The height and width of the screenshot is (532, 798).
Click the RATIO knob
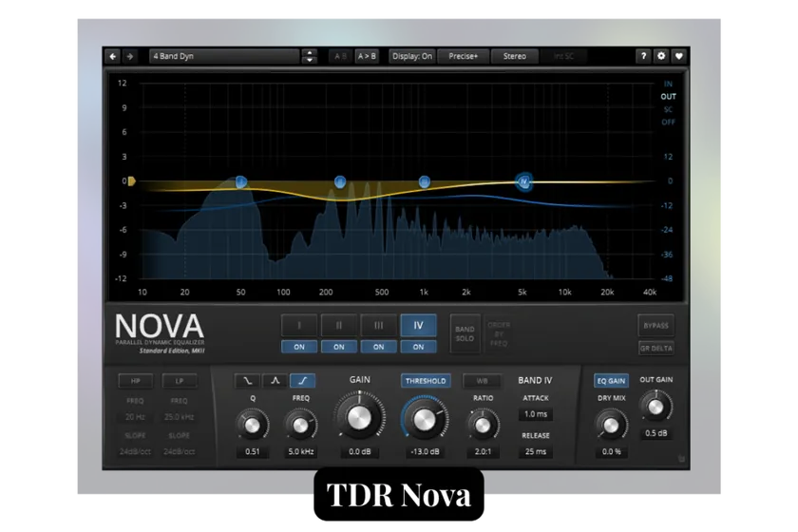point(483,425)
